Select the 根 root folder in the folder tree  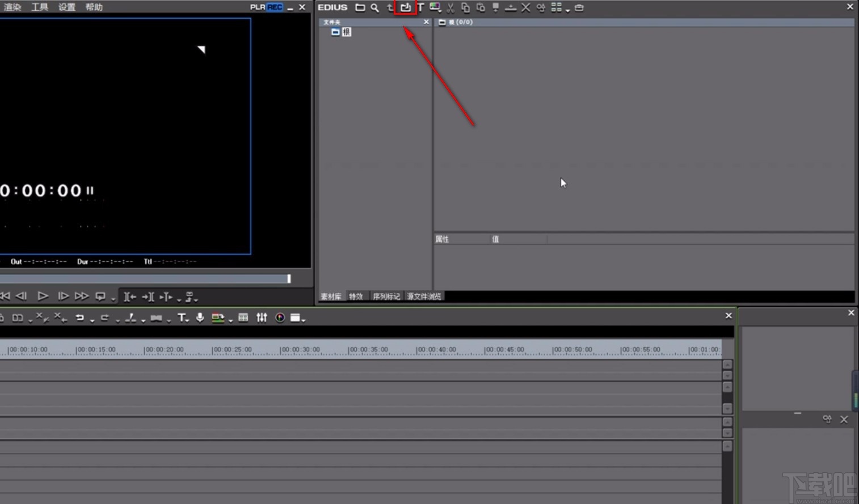pos(346,32)
